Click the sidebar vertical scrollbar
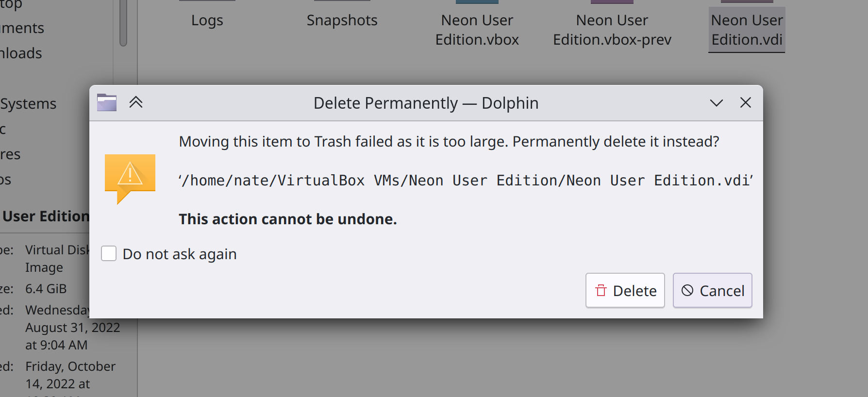The height and width of the screenshot is (397, 868). point(123,24)
